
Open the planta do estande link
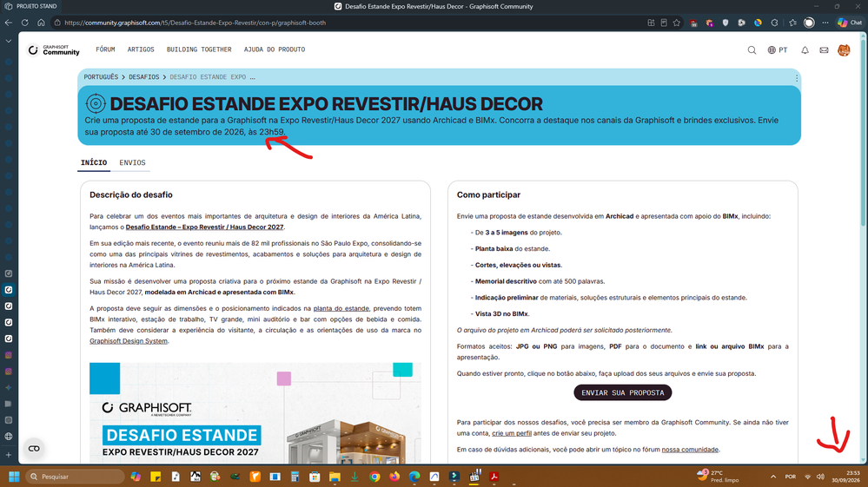coord(341,308)
